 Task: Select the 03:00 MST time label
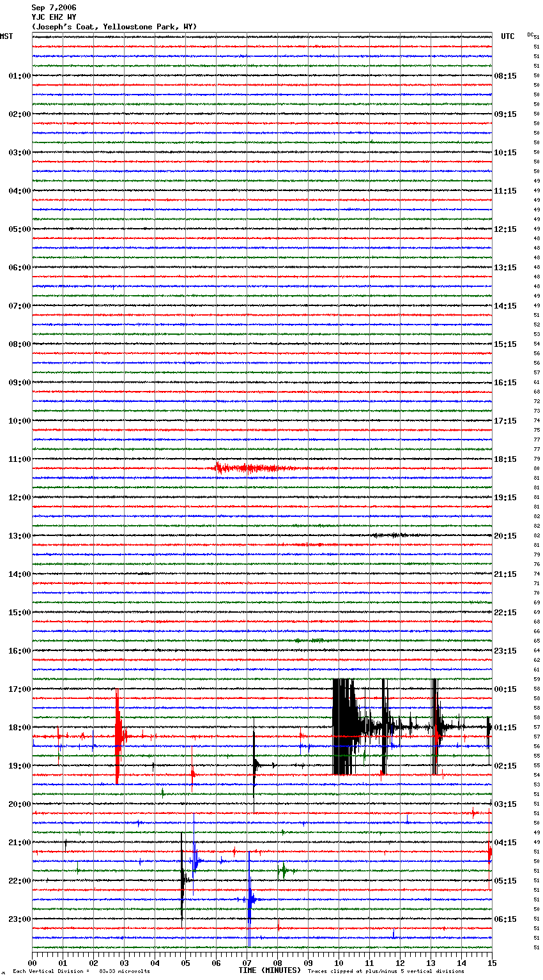[19, 153]
